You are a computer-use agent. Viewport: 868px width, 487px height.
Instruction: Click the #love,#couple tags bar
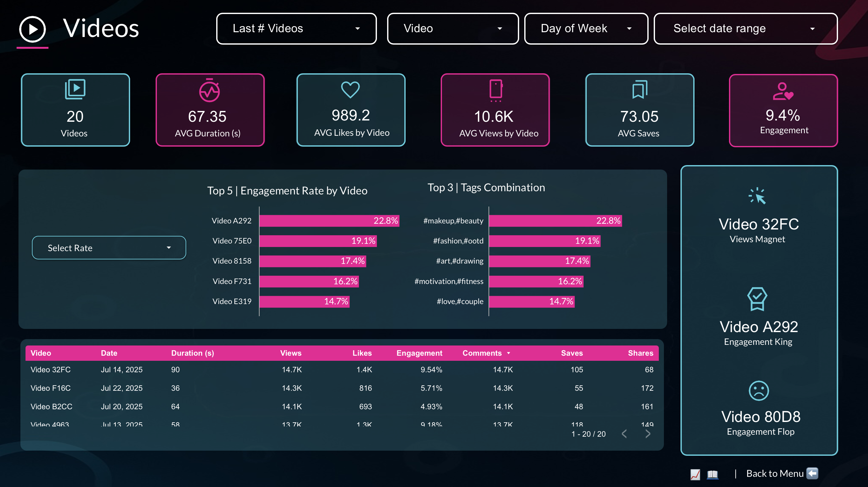coord(532,302)
